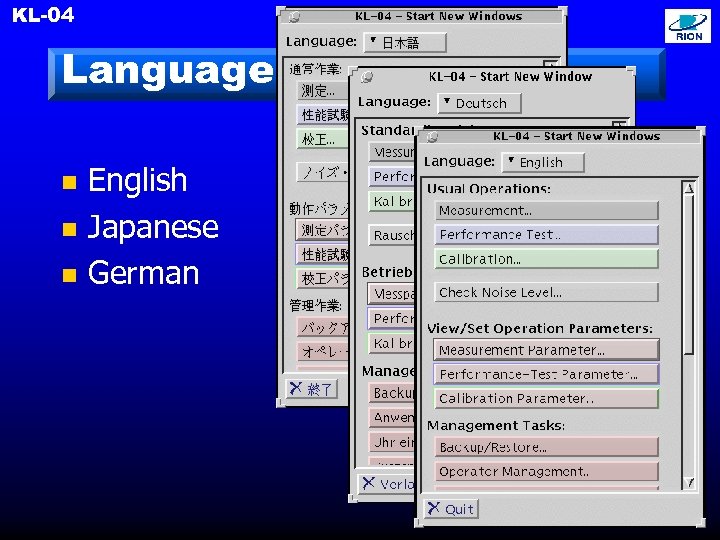This screenshot has height=540, width=720.
Task: Click the window menu icon of Japanese window
Action: [x=294, y=17]
